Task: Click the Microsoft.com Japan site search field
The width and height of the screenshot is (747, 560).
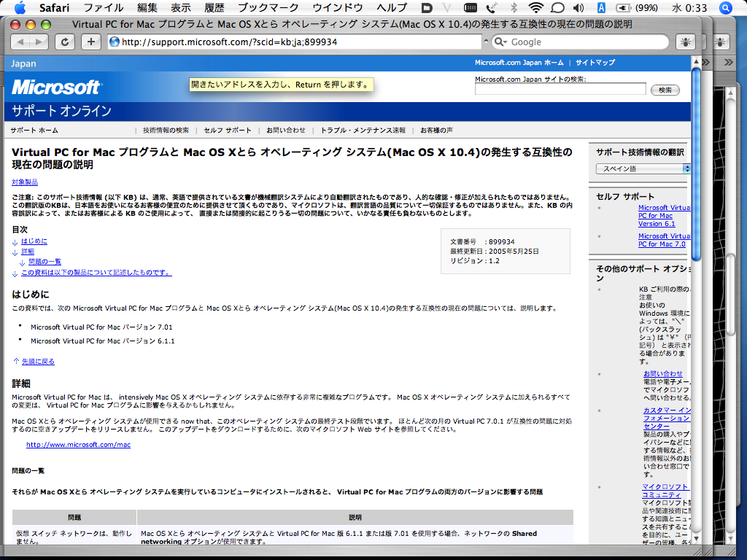Action: pyautogui.click(x=560, y=89)
